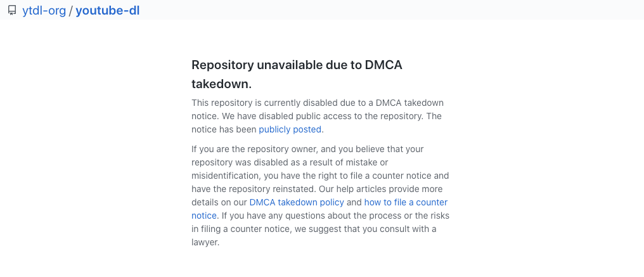Follow the "publicly posted" notice link
The image size is (644, 277).
click(x=290, y=129)
